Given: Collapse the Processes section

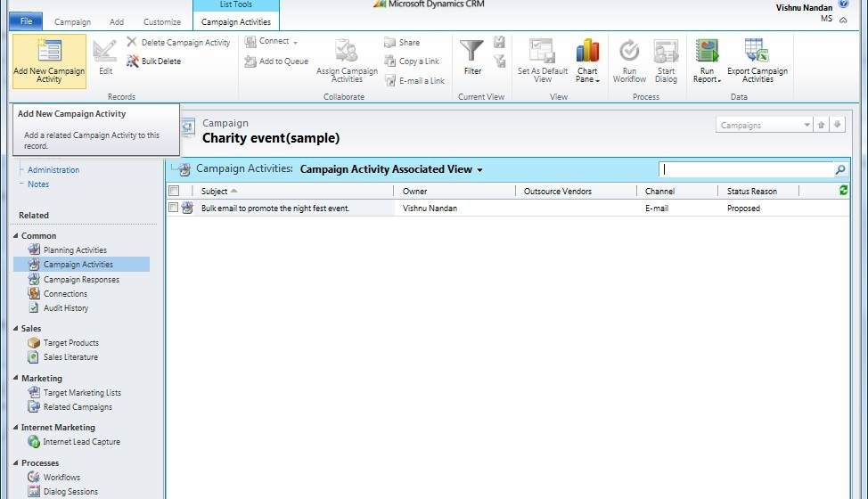Looking at the screenshot, I should 15,462.
